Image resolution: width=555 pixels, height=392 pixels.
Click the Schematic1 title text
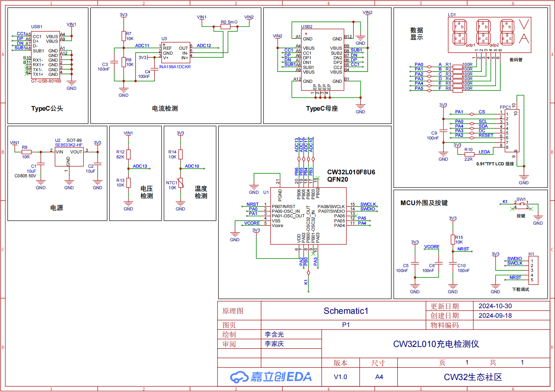(x=346, y=311)
